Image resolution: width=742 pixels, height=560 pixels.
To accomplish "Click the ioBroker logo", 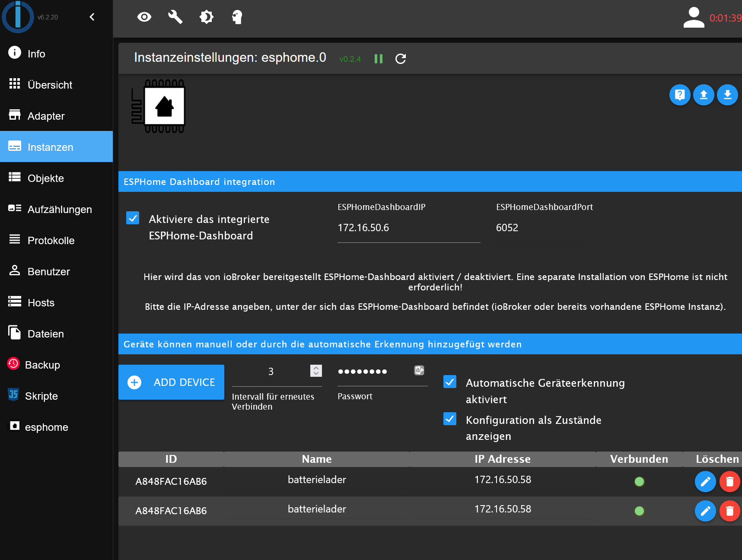I will (18, 17).
